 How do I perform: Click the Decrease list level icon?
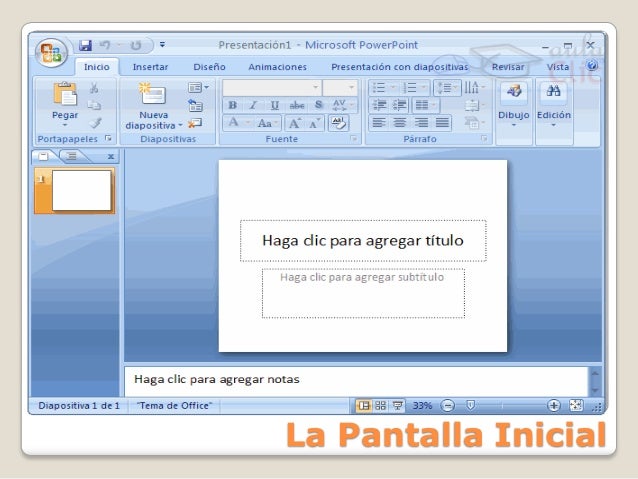point(380,105)
